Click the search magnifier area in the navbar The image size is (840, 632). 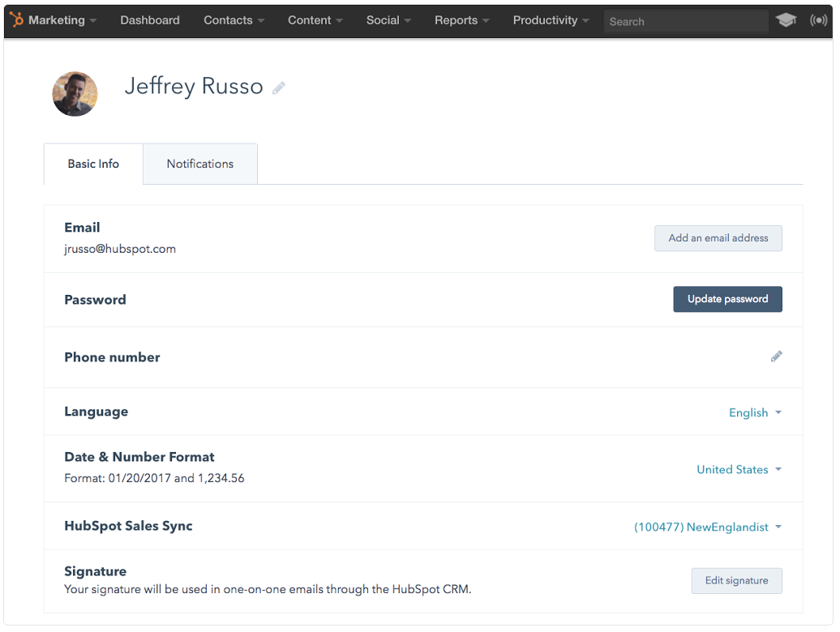(x=685, y=21)
